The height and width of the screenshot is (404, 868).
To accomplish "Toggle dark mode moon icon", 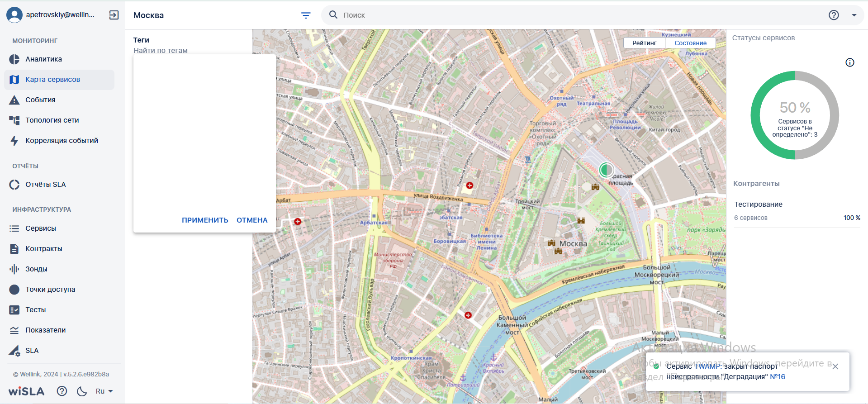I will [82, 391].
